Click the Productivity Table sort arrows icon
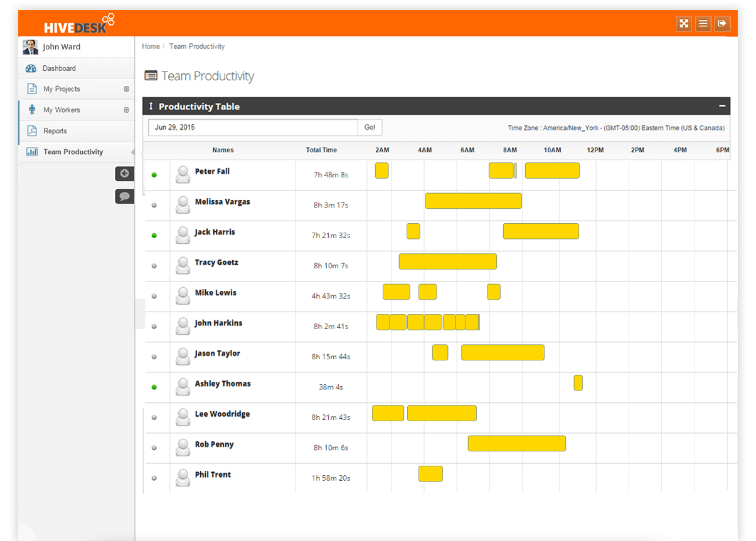Viewport: 756px width, 541px height. pos(151,107)
